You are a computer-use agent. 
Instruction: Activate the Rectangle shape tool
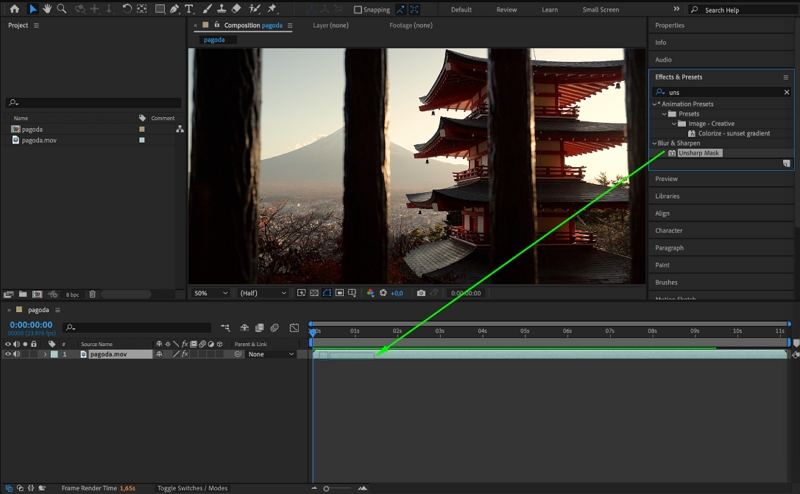[159, 9]
